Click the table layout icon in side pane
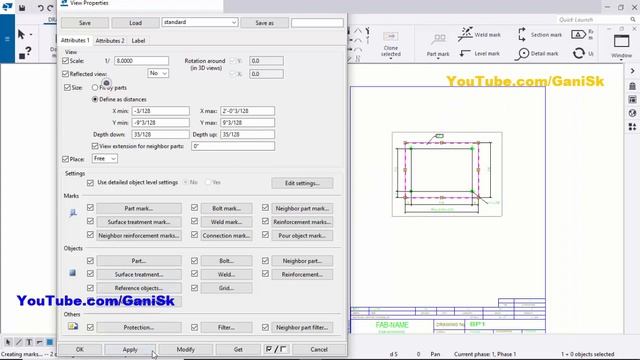The height and width of the screenshot is (360, 640). [632, 100]
